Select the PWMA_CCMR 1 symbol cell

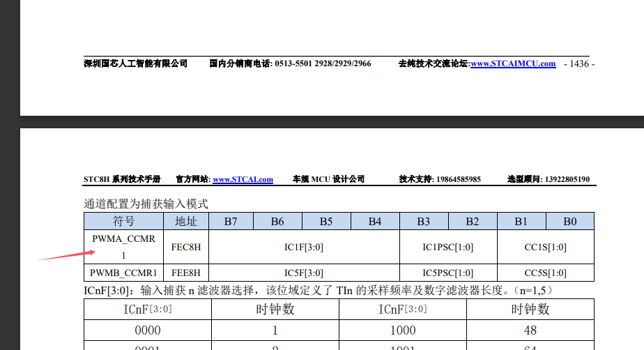pos(123,247)
